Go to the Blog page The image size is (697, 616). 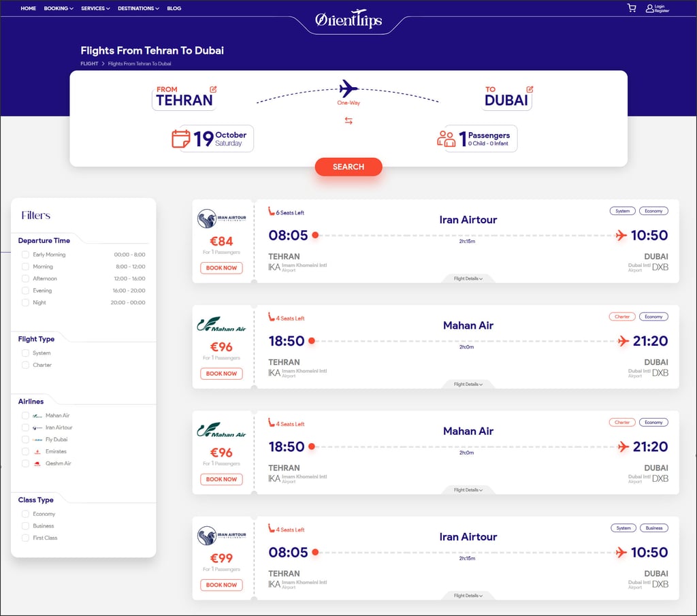pyautogui.click(x=174, y=9)
